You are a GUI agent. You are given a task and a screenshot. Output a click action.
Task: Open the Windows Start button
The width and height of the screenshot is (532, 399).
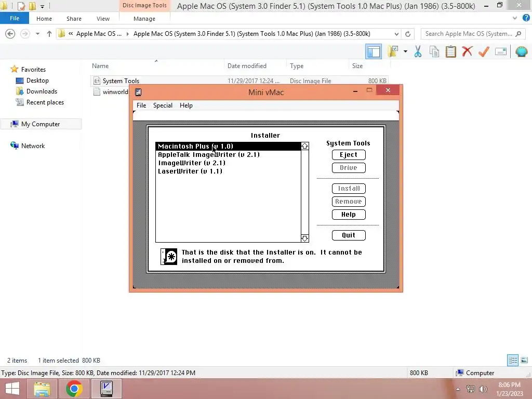pyautogui.click(x=12, y=389)
